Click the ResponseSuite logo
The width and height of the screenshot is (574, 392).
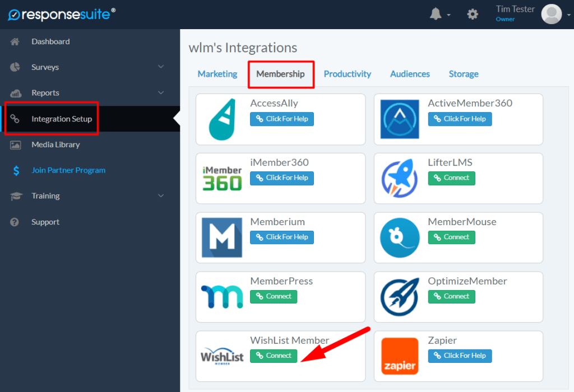click(62, 14)
